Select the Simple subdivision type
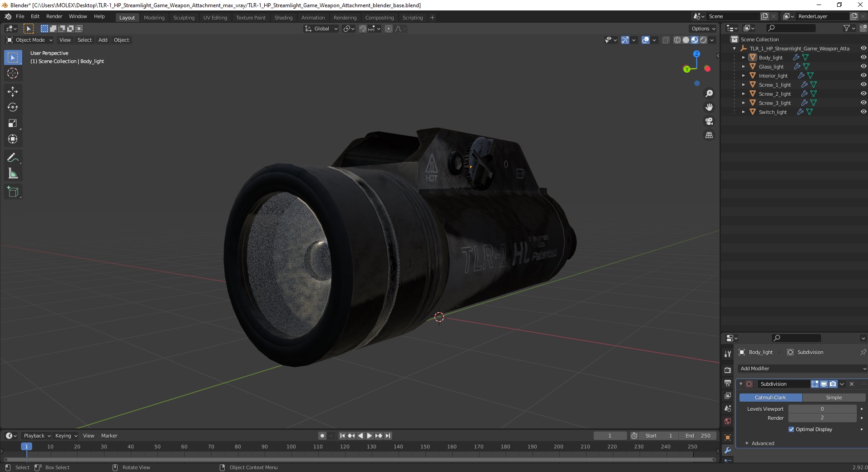This screenshot has width=868, height=472. pyautogui.click(x=833, y=398)
